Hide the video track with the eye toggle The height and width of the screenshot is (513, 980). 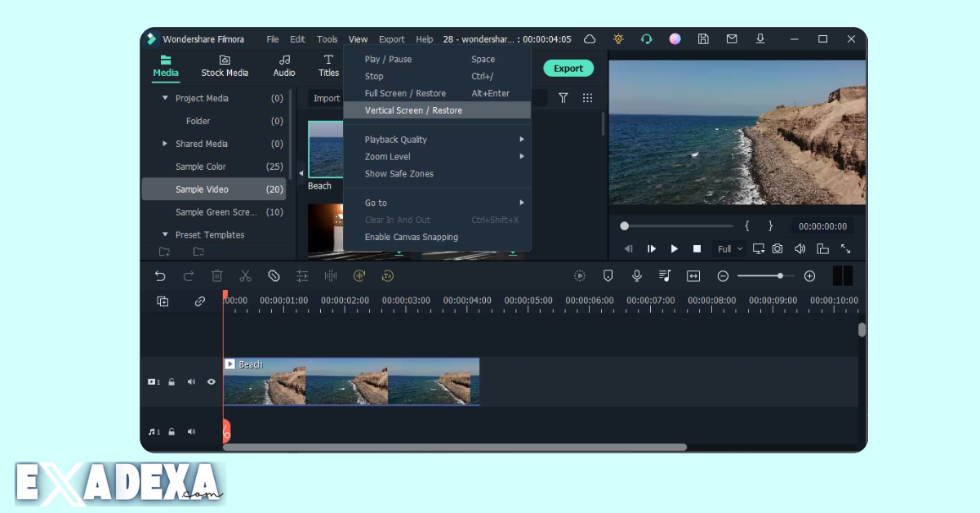tap(211, 381)
